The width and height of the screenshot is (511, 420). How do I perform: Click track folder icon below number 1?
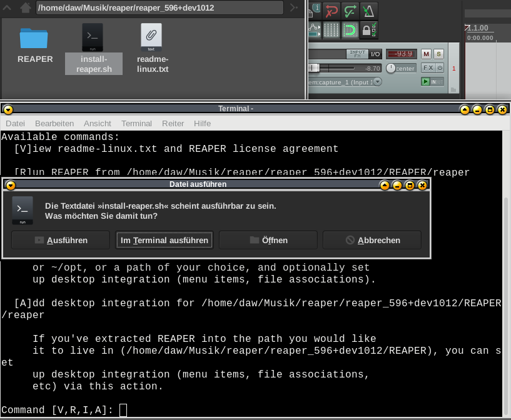(453, 89)
